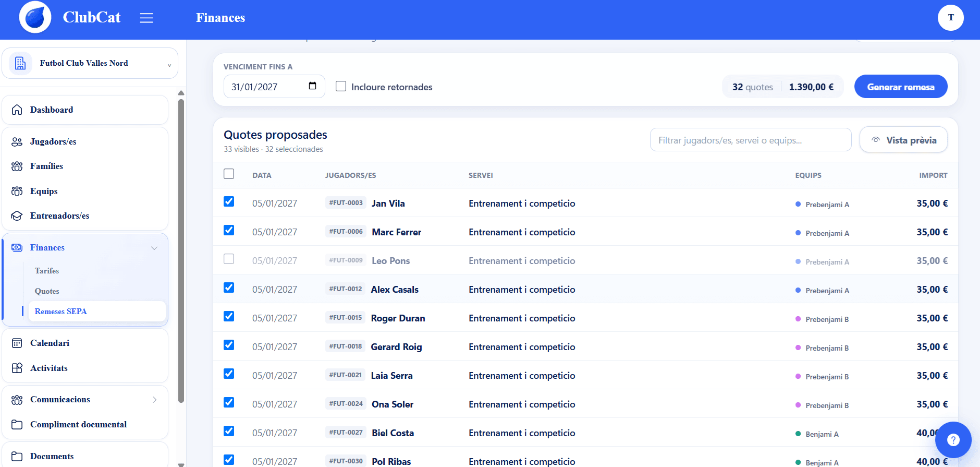The image size is (980, 467).
Task: Collapse the Finances submenu chevron
Action: [154, 248]
